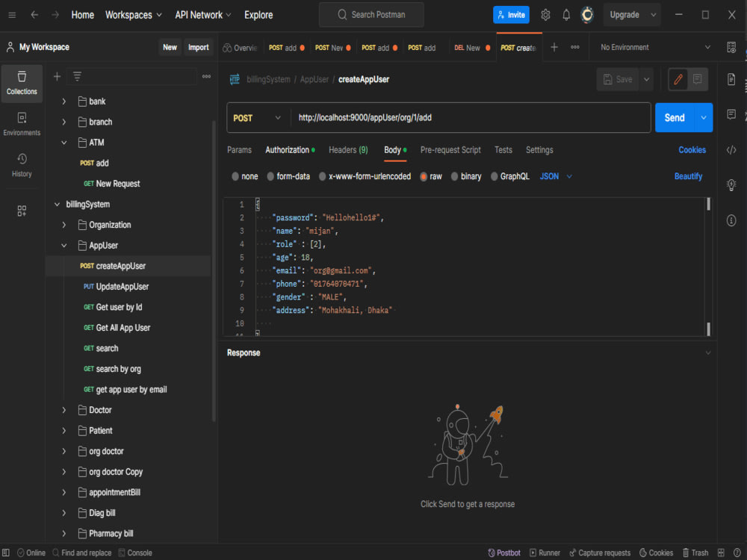
Task: Click the Search Postman box
Action: click(371, 15)
